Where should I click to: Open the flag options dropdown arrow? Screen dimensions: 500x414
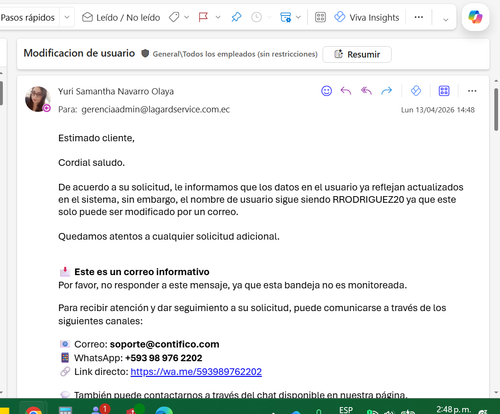click(218, 17)
